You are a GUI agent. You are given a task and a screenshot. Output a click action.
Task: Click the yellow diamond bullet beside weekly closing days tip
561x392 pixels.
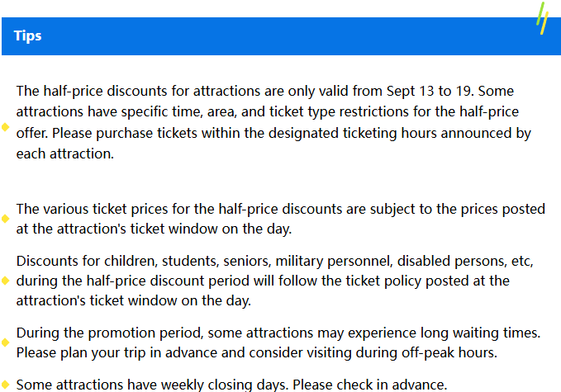pos(5,385)
